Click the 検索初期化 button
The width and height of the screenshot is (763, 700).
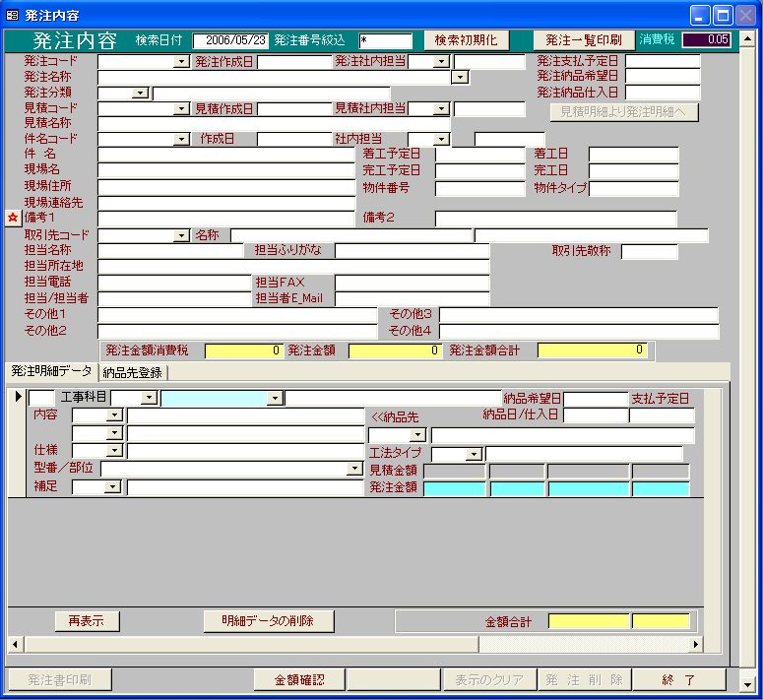tap(467, 40)
